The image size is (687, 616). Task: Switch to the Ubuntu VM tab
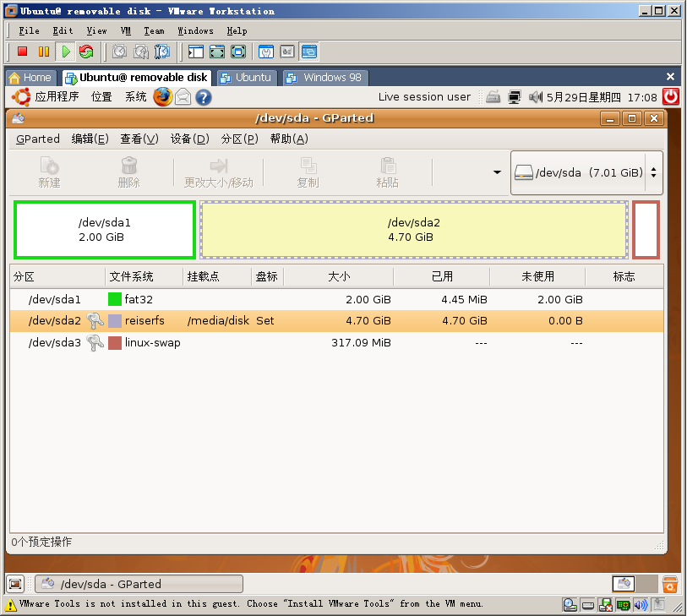pyautogui.click(x=246, y=78)
